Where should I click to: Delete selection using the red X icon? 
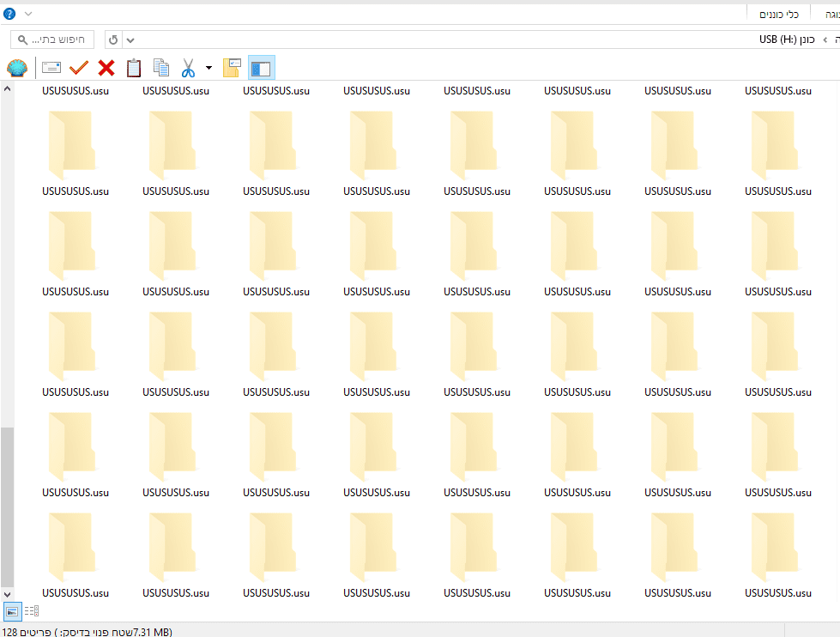click(106, 68)
